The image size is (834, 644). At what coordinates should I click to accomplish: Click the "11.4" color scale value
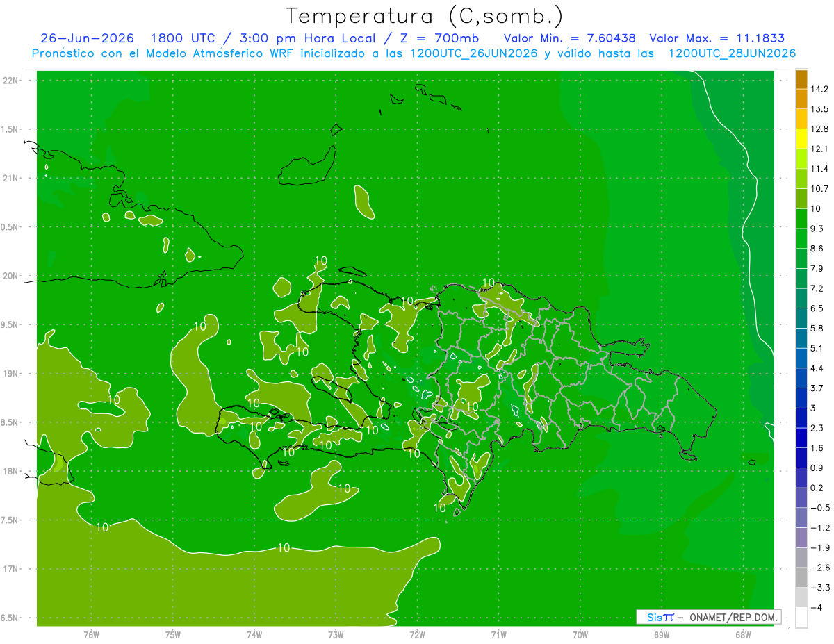pyautogui.click(x=821, y=169)
